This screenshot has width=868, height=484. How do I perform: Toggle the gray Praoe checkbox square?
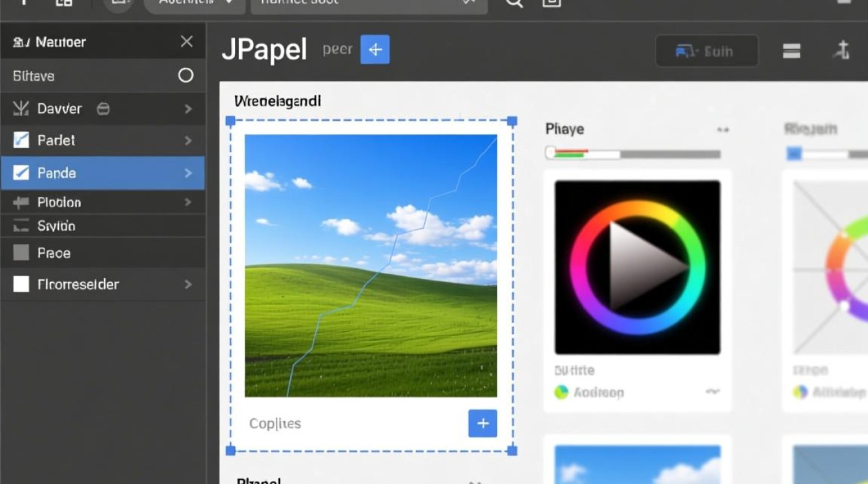click(x=21, y=253)
